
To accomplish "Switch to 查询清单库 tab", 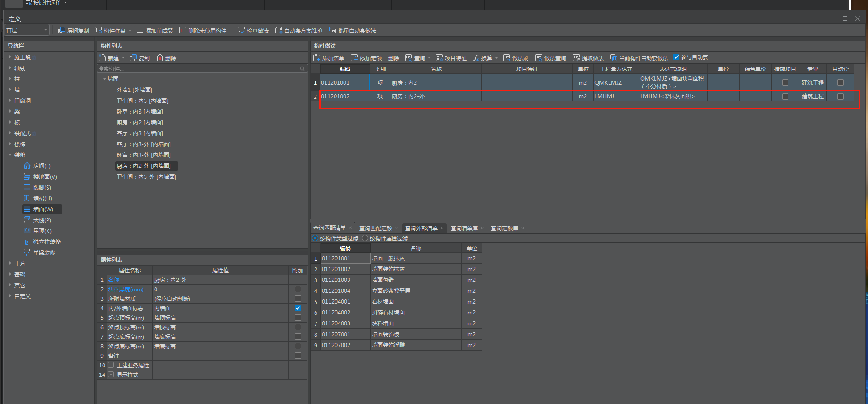I will click(464, 228).
